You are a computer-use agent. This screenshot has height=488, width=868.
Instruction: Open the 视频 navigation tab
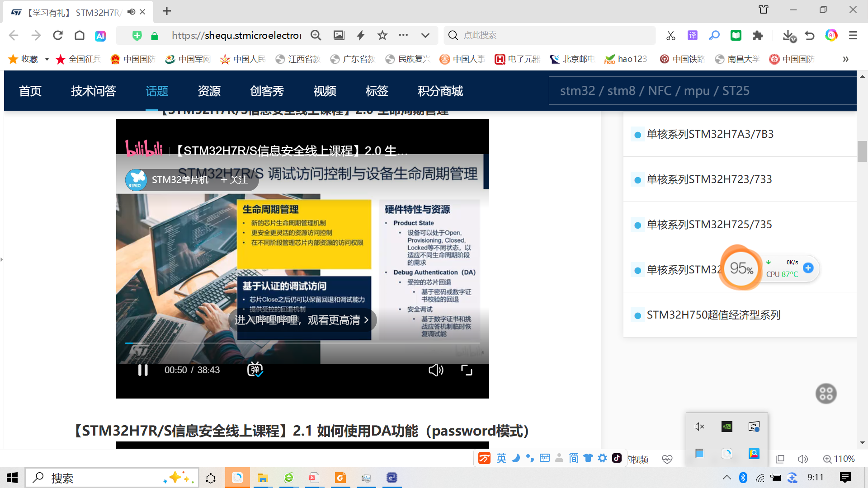coord(325,91)
